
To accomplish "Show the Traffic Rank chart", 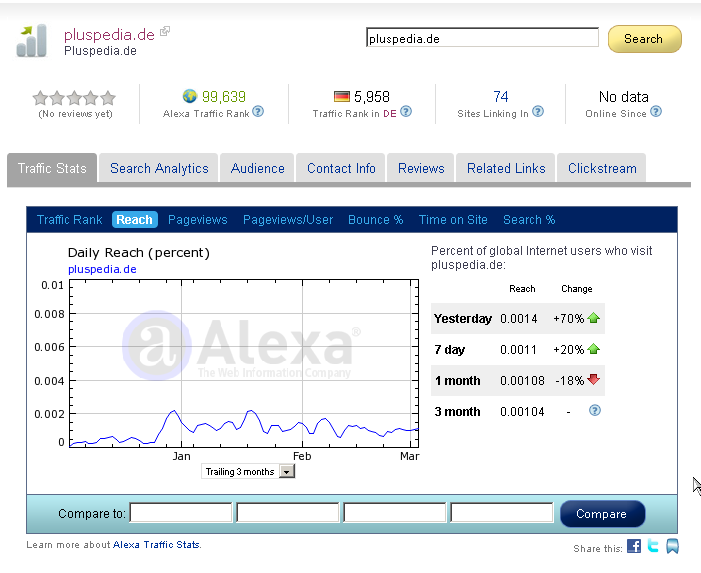I will point(69,219).
